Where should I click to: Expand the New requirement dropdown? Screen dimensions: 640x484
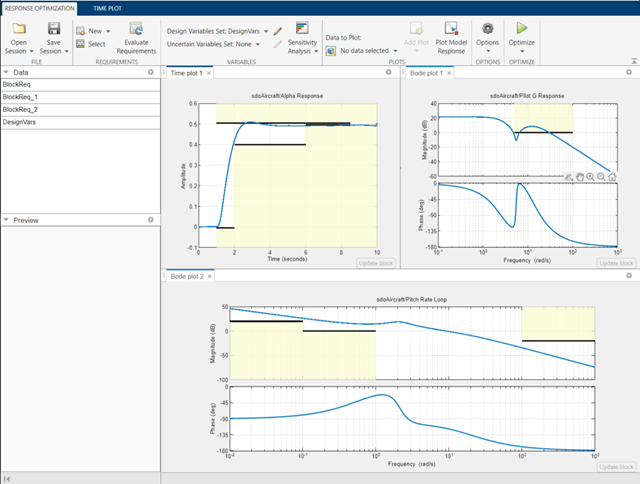(x=108, y=31)
